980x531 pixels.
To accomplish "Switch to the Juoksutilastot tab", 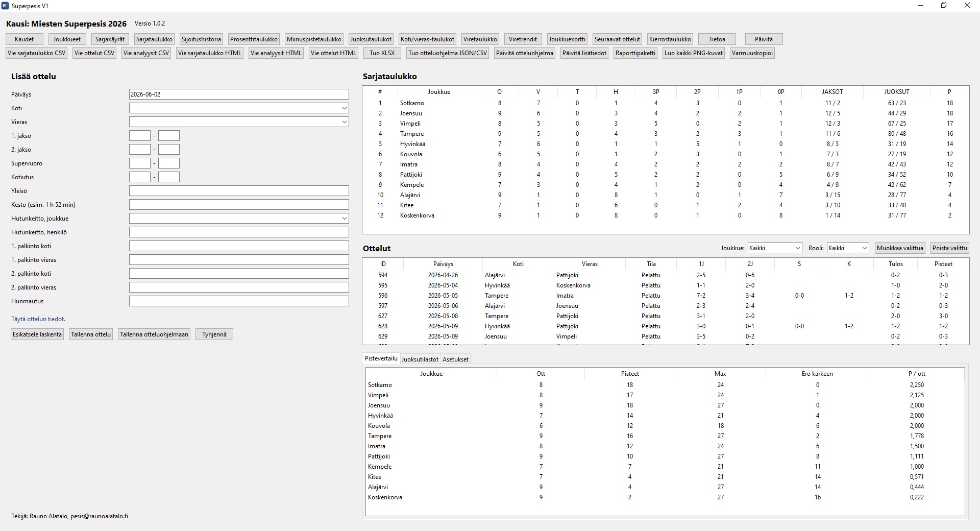I will [420, 359].
